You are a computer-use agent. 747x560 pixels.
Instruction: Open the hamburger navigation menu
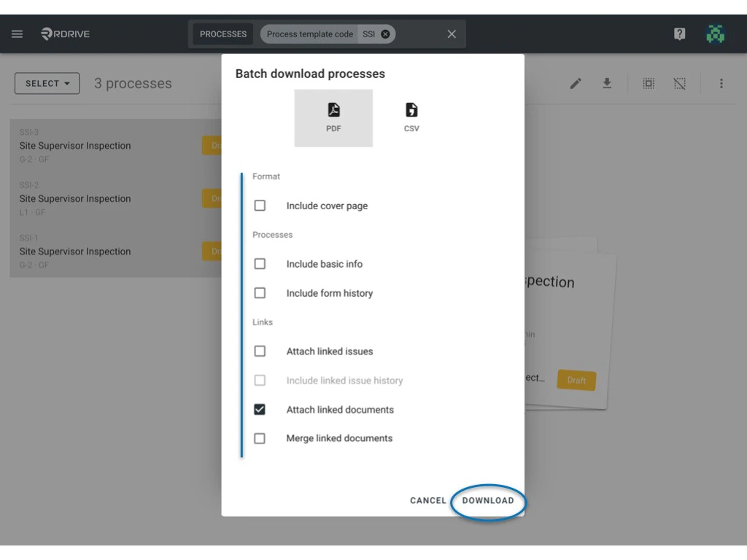17,34
